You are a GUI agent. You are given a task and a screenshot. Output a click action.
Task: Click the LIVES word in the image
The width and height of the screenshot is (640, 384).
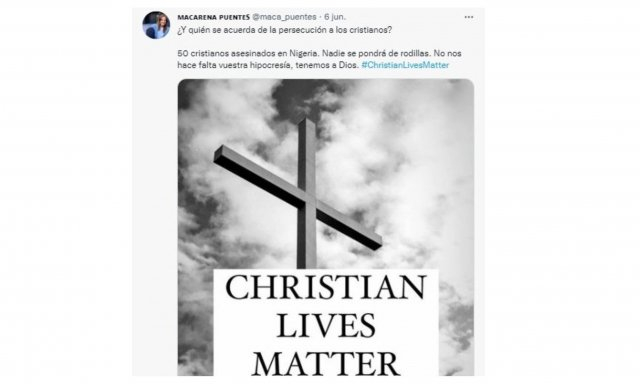pyautogui.click(x=326, y=325)
